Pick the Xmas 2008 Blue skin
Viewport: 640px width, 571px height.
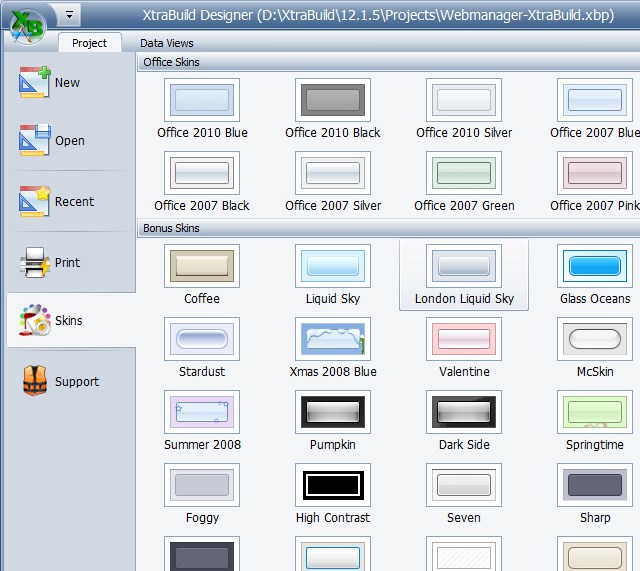click(333, 348)
